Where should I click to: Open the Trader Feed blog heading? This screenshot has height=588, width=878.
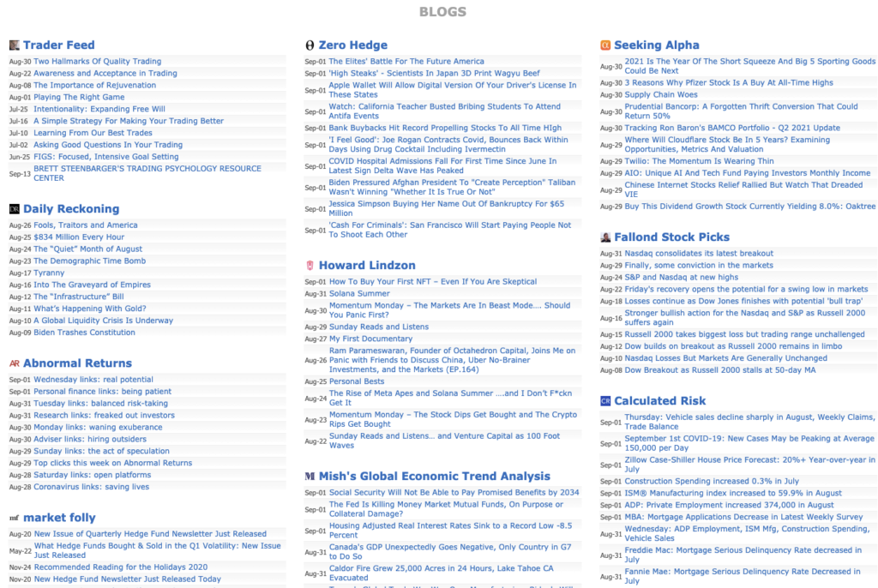[x=59, y=45]
